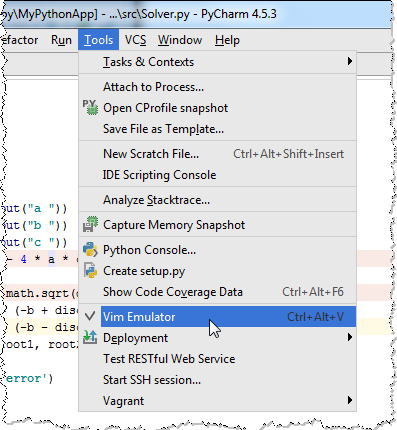Screen dimensions: 397x430
Task: Click the Create setup.py file icon
Action: point(90,270)
